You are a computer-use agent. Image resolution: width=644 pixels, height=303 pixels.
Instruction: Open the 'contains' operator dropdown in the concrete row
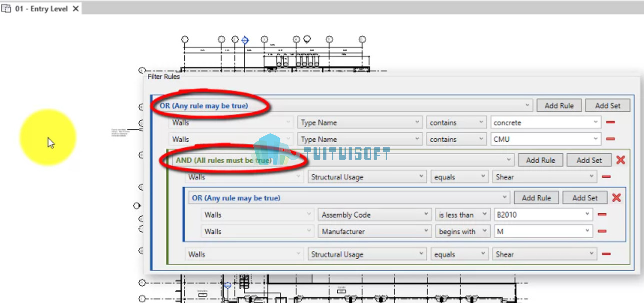pos(456,122)
